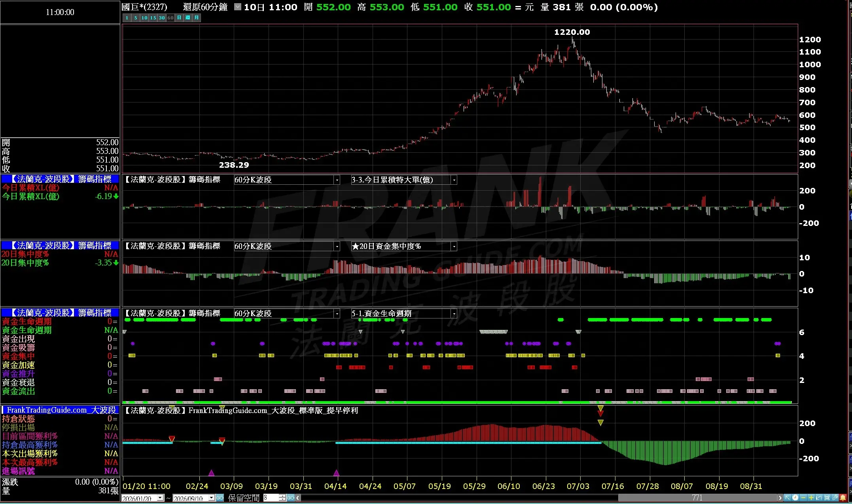Switch to 10-minute timeframe
This screenshot has width=852, height=504.
(x=144, y=18)
